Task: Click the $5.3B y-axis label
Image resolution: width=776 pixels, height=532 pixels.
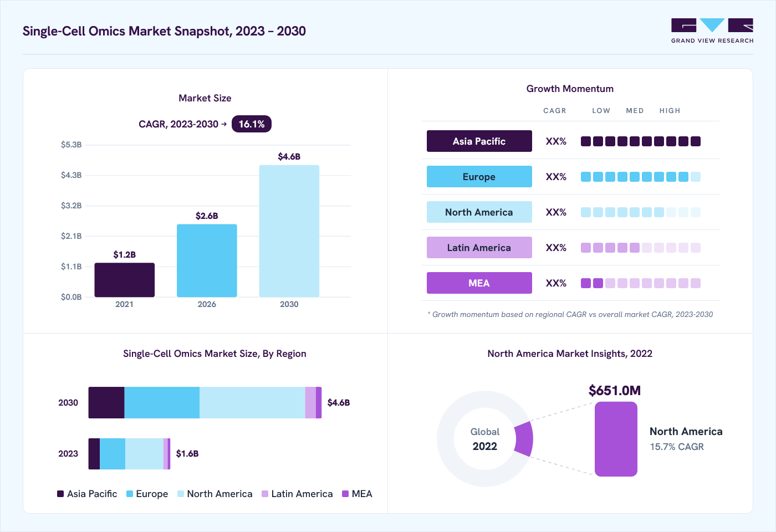Action: coord(72,145)
